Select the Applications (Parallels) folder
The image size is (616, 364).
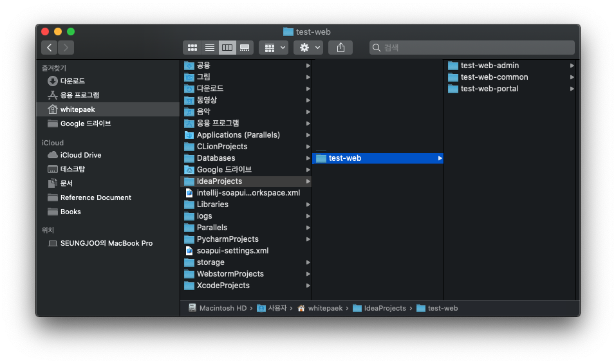[246, 134]
